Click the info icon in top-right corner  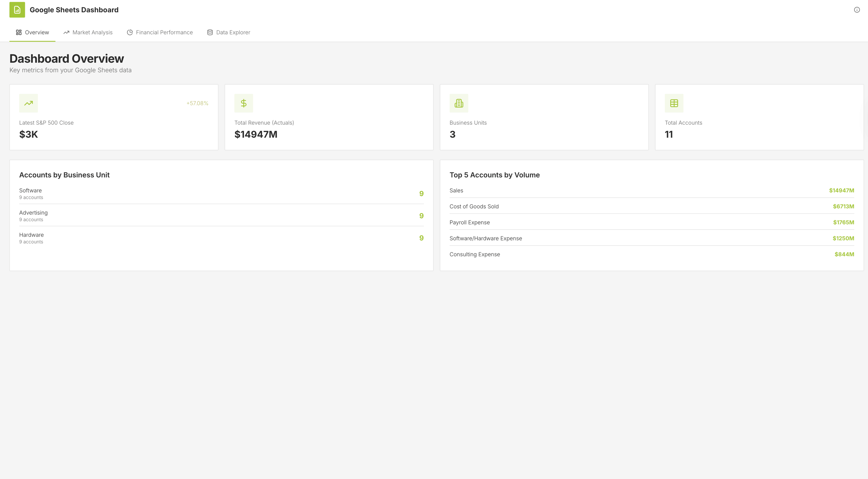click(x=857, y=10)
